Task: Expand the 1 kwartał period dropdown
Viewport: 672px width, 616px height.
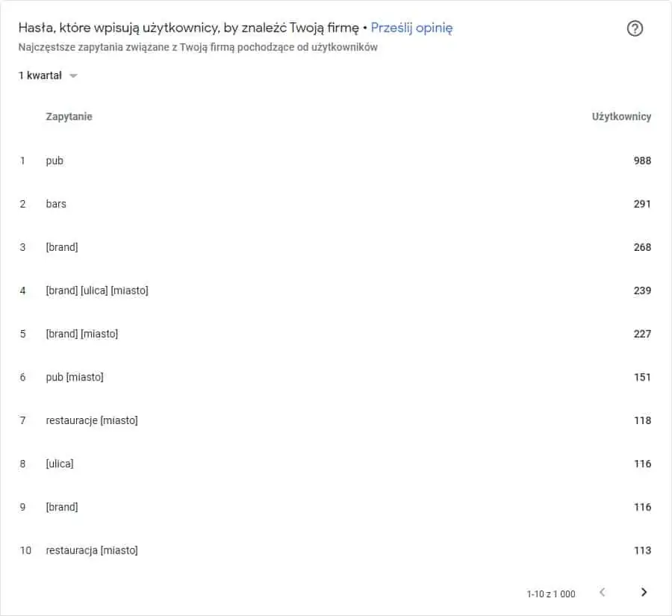Action: pyautogui.click(x=48, y=75)
